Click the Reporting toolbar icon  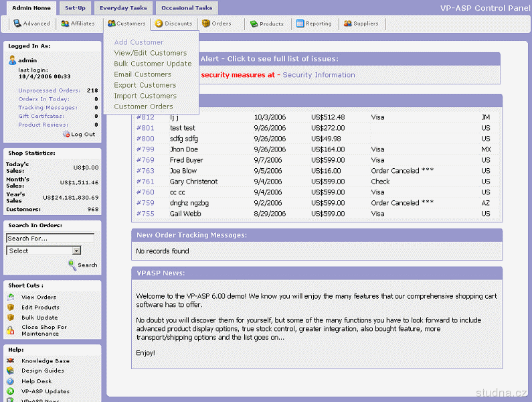click(x=300, y=23)
